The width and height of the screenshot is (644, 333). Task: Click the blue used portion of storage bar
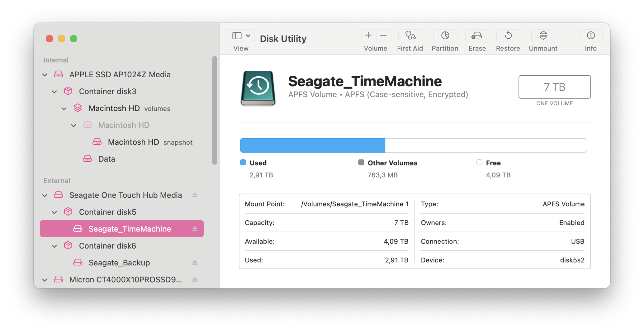(312, 145)
